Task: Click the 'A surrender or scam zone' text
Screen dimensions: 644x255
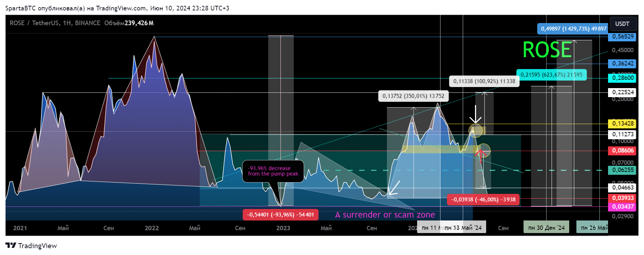Action: click(385, 215)
